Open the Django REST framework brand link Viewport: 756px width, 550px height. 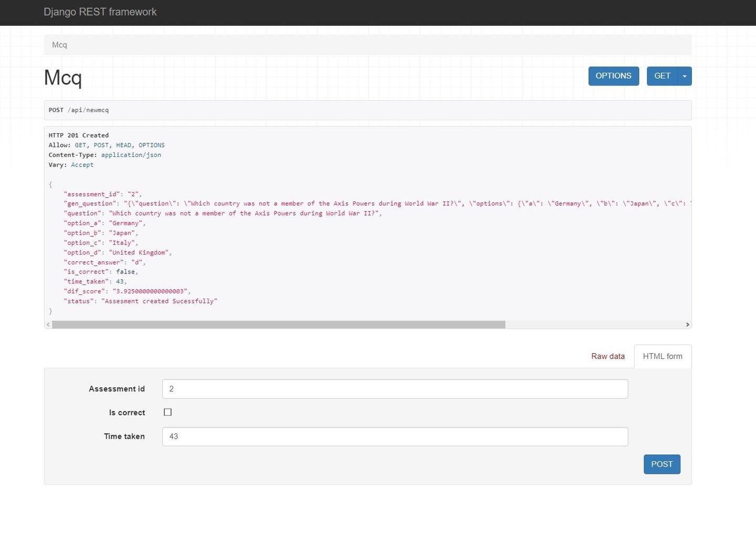click(x=100, y=12)
